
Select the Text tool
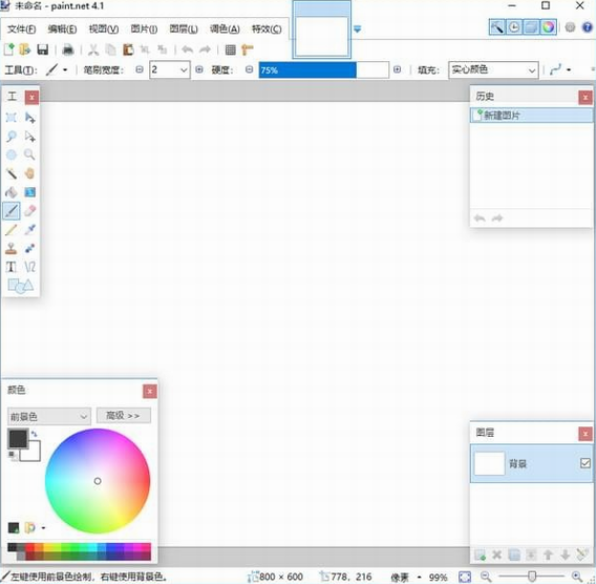pyautogui.click(x=11, y=267)
